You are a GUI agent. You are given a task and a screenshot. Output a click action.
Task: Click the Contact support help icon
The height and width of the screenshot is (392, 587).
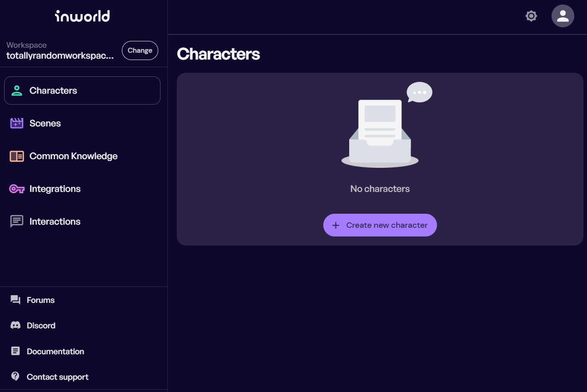pyautogui.click(x=15, y=377)
